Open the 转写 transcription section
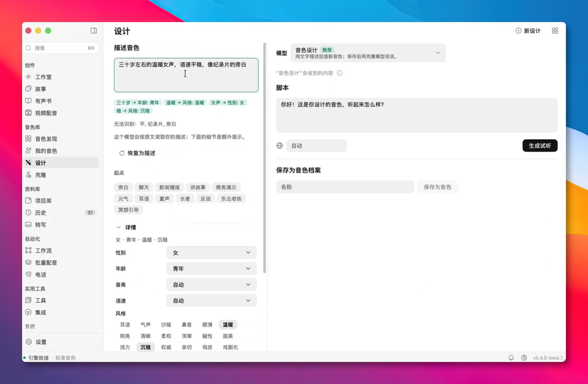The image size is (588, 384). (40, 225)
